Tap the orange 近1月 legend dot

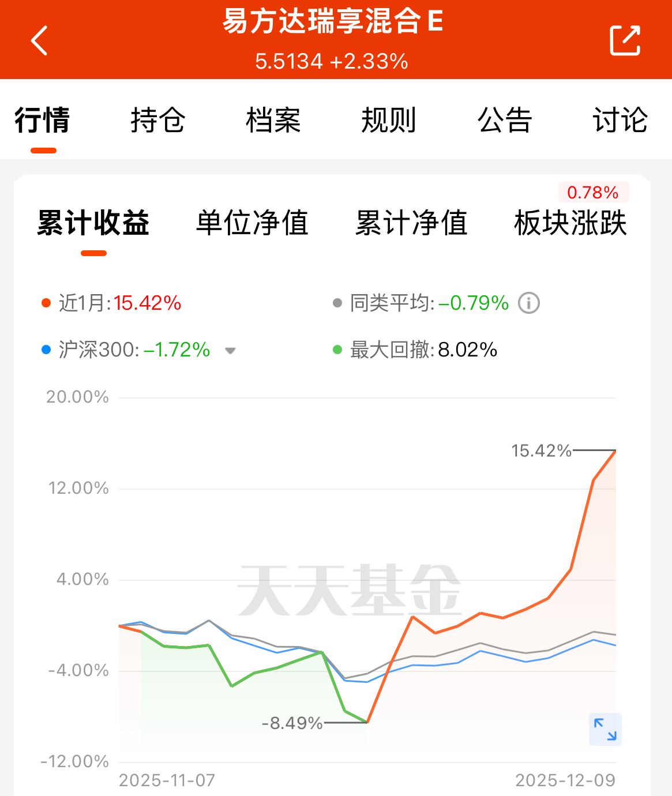46,303
